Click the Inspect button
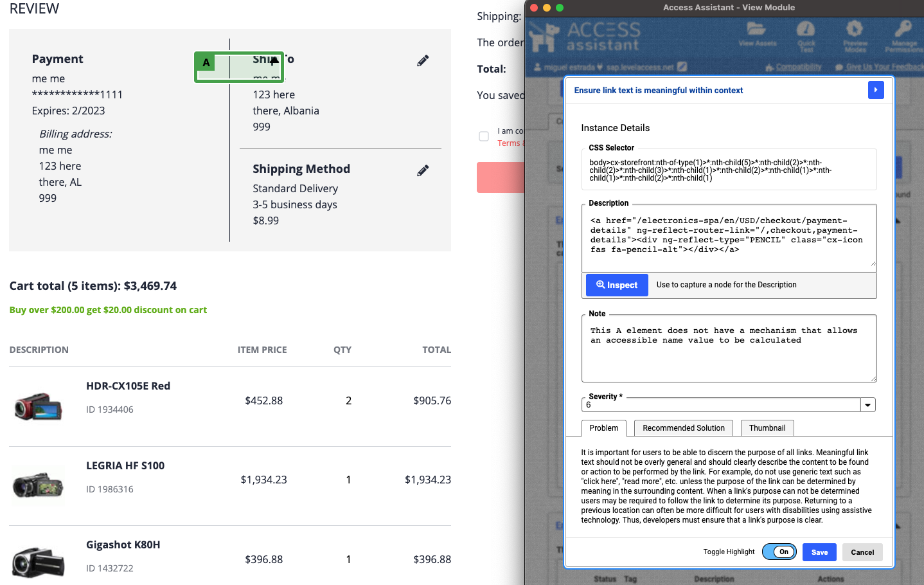The image size is (924, 585). (x=616, y=285)
